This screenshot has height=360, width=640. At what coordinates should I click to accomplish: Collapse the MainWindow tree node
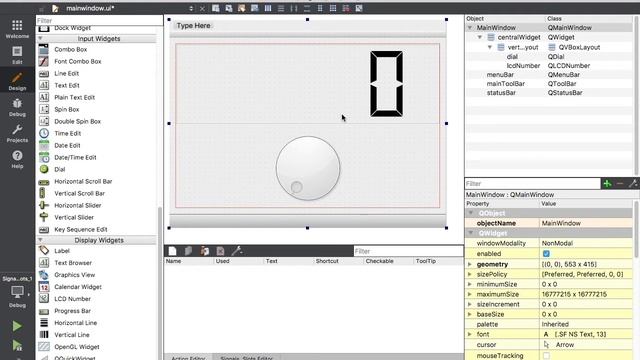(470, 28)
